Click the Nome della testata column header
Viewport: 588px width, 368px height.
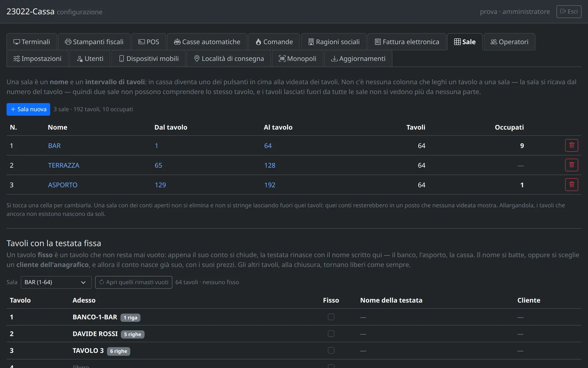point(391,300)
